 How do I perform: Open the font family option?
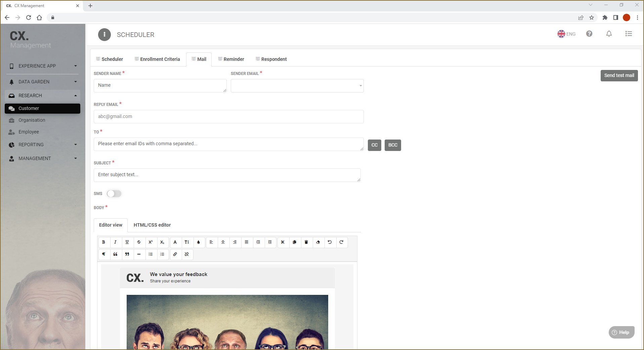click(175, 242)
